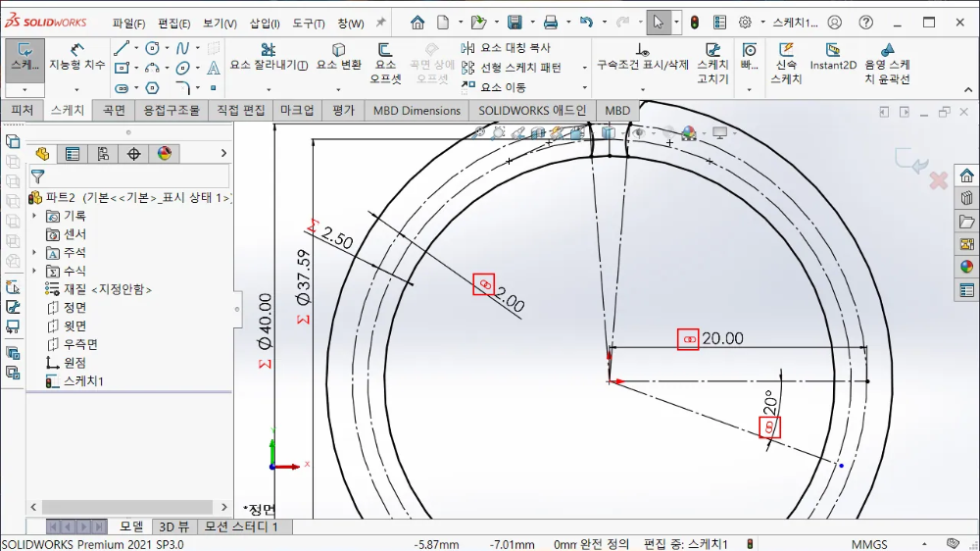Expand the manager tabs right chevron
980x551 pixels.
pyautogui.click(x=223, y=153)
